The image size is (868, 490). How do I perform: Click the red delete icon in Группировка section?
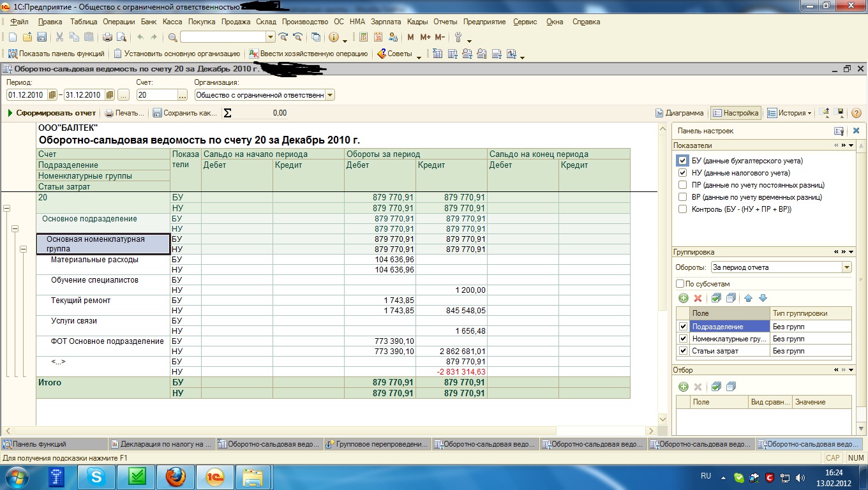[698, 298]
